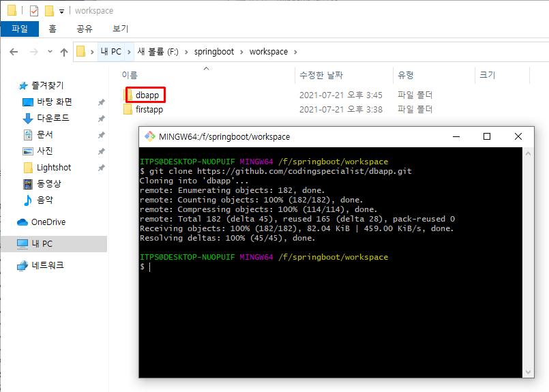Screen dimensions: 549x392
Task: Click the folder icon in Explorer title bar
Action: [x=12, y=10]
